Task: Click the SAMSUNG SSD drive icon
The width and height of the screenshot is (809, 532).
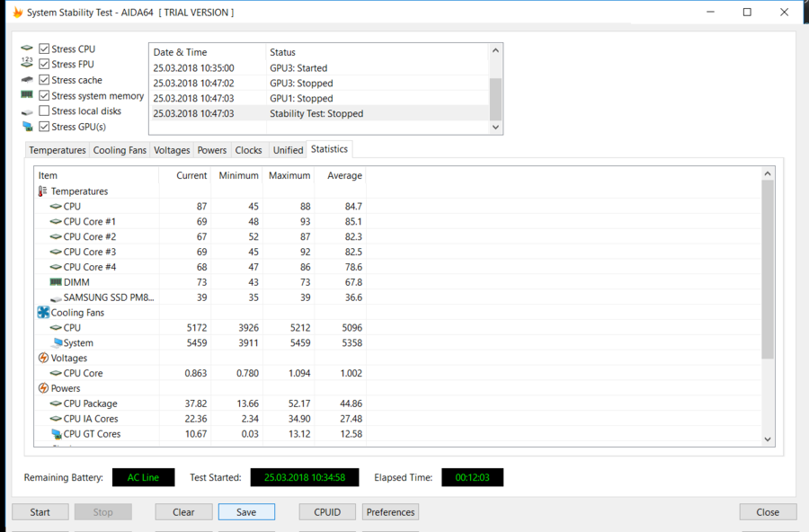Action: tap(56, 298)
